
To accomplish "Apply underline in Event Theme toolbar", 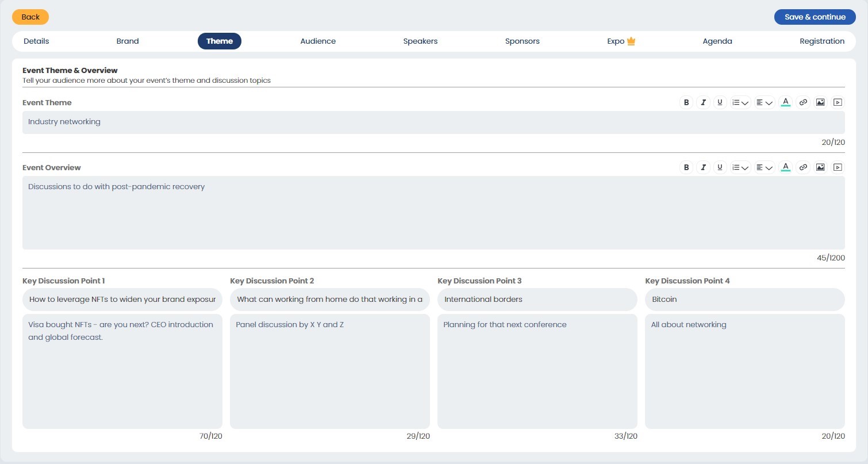I will (x=720, y=102).
